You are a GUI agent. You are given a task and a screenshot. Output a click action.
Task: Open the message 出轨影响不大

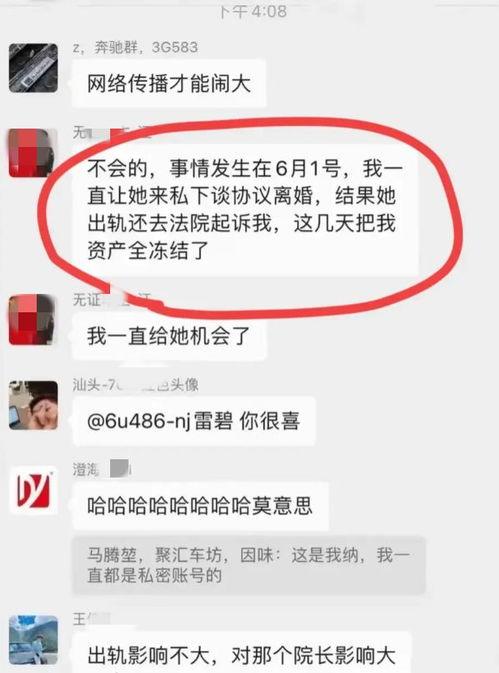click(242, 653)
